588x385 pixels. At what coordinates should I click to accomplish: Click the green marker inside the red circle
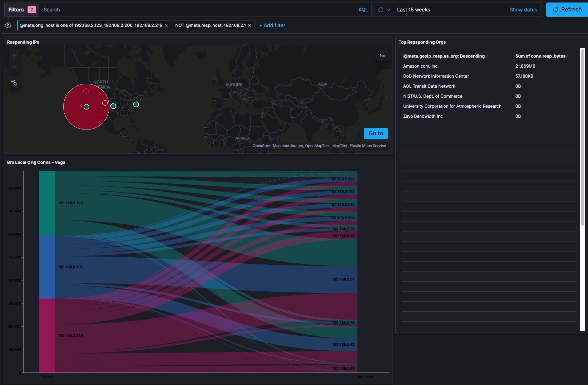coord(86,107)
